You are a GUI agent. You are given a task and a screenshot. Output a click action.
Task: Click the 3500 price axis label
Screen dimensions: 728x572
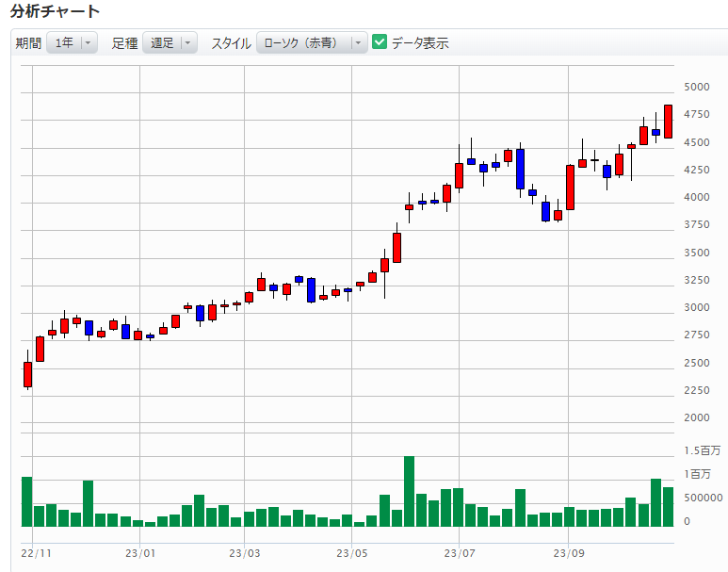[696, 253]
